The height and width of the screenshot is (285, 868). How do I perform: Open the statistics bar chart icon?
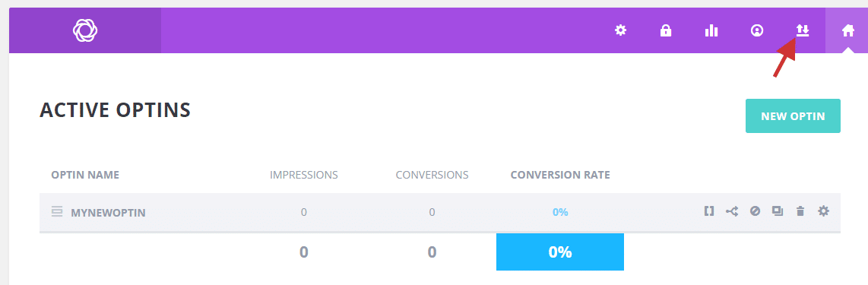click(x=711, y=31)
